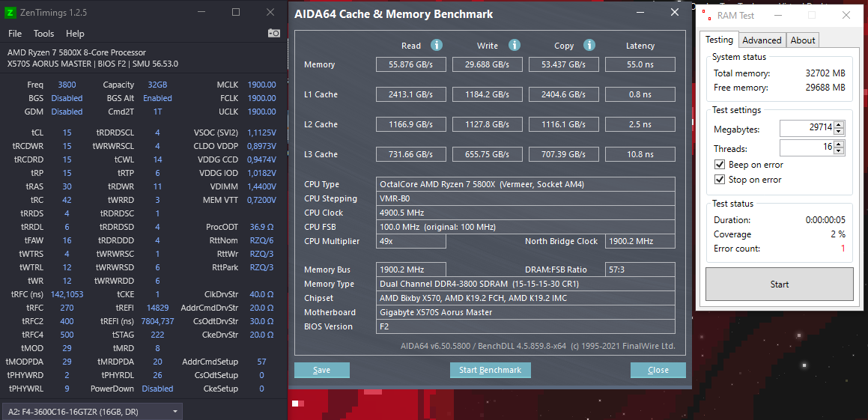Click Start Benchmark button
868x420 pixels.
pos(490,370)
